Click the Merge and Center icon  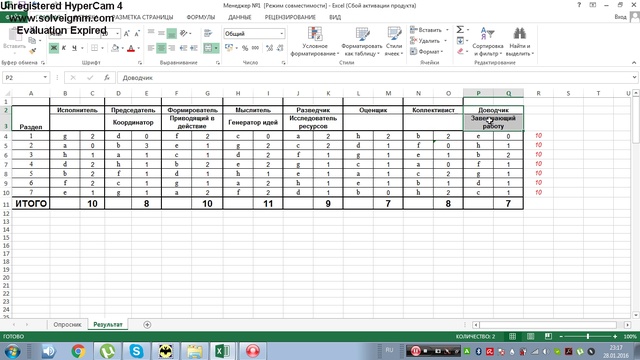coord(208,48)
